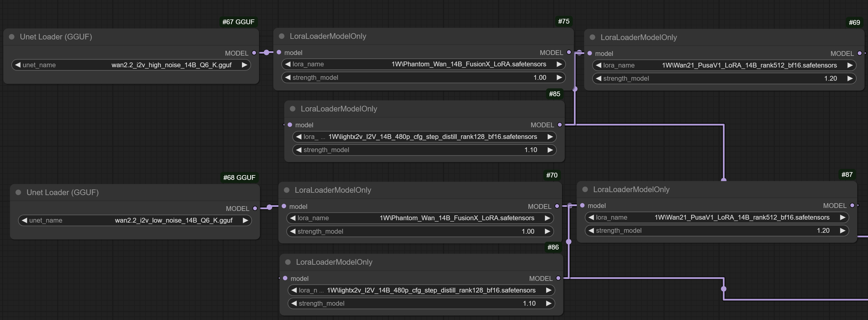Select previous unet_name on low_noise loader
The height and width of the screenshot is (320, 868).
24,221
